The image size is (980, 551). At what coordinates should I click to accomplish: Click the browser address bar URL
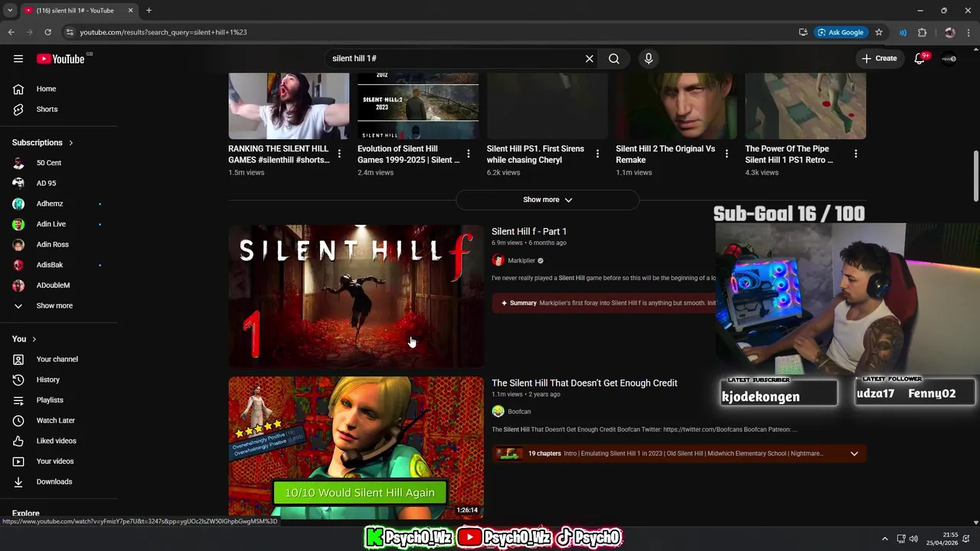pyautogui.click(x=163, y=32)
